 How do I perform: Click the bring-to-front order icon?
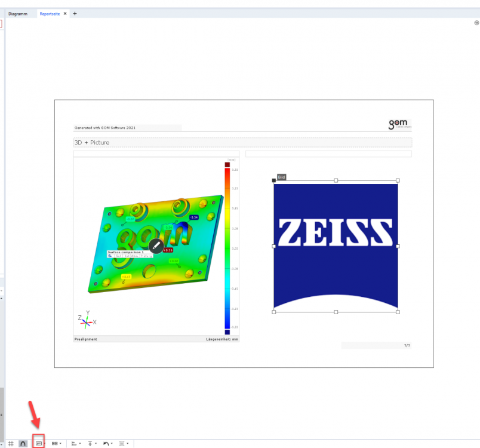pos(90,443)
